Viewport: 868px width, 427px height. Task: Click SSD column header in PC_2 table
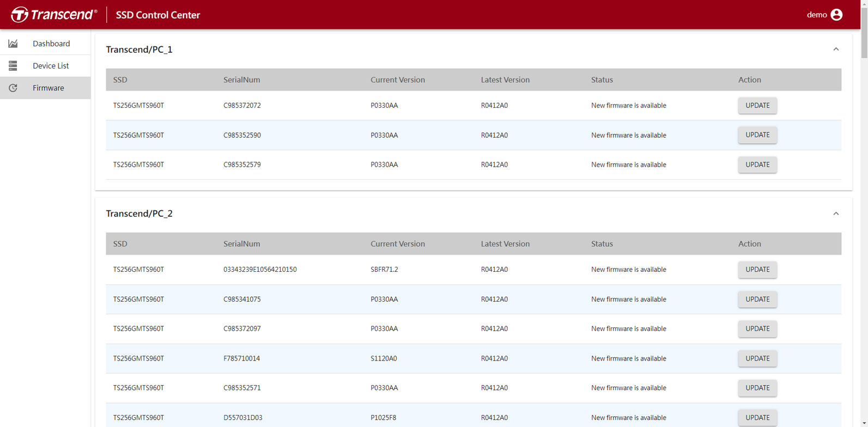pyautogui.click(x=120, y=244)
